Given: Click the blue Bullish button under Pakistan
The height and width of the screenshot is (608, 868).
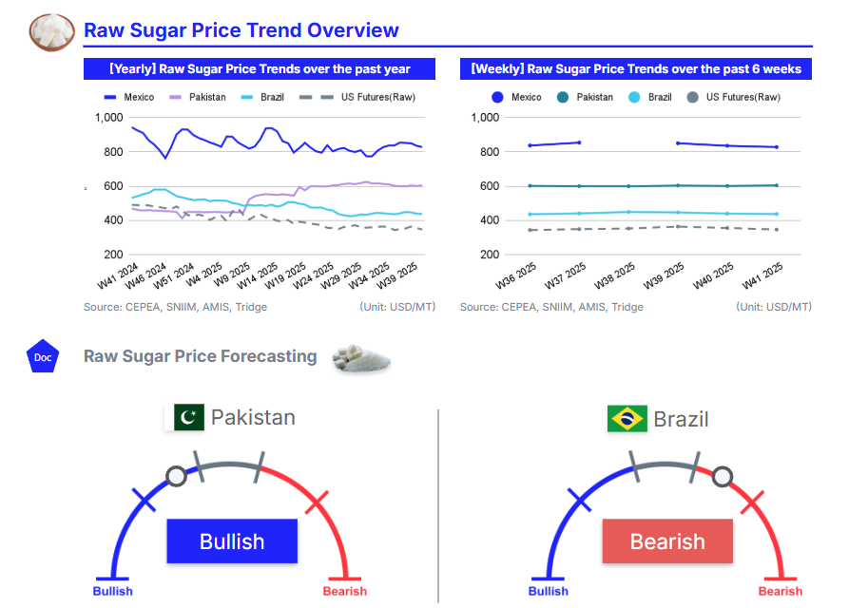Looking at the screenshot, I should pos(232,541).
